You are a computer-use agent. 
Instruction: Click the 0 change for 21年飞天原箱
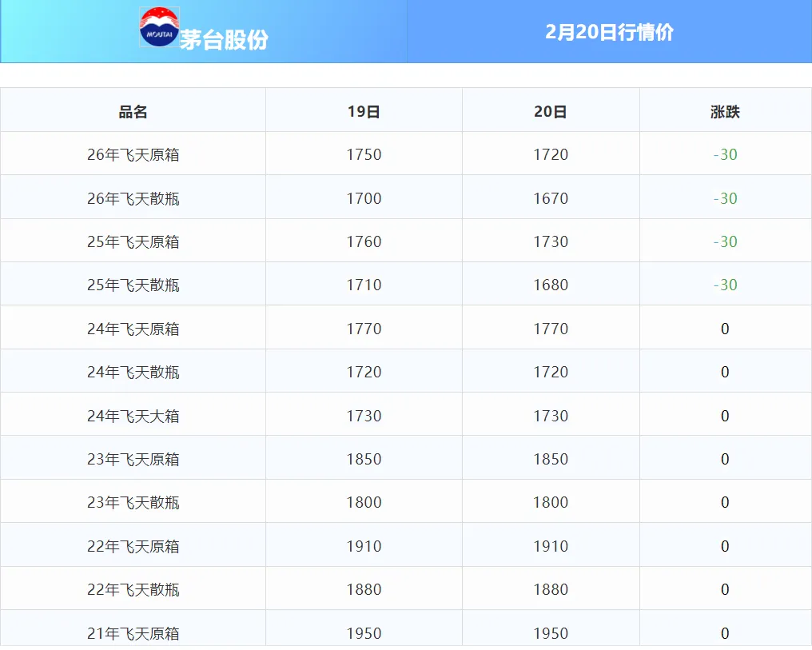[x=725, y=633]
